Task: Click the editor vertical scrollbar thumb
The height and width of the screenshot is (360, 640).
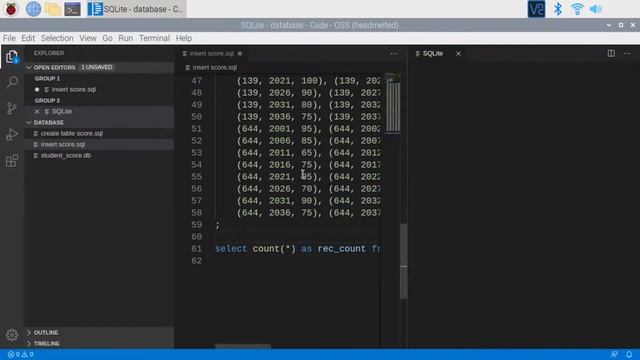Action: [x=404, y=261]
